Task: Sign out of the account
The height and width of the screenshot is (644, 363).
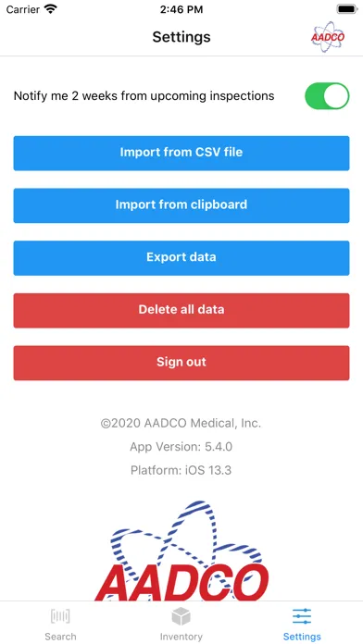Action: (181, 363)
